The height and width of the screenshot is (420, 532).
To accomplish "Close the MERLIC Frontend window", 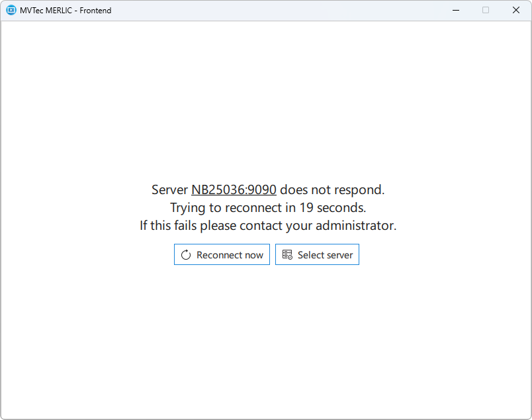I will (516, 10).
